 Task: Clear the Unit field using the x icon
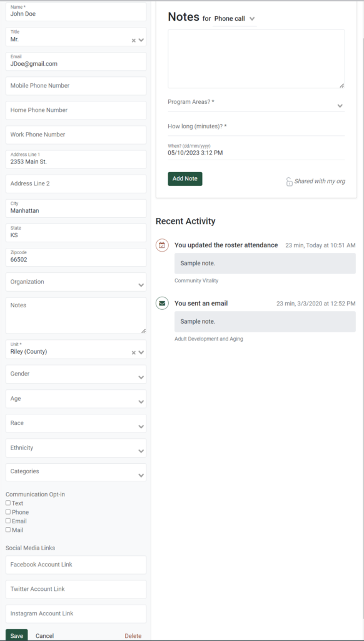click(133, 353)
